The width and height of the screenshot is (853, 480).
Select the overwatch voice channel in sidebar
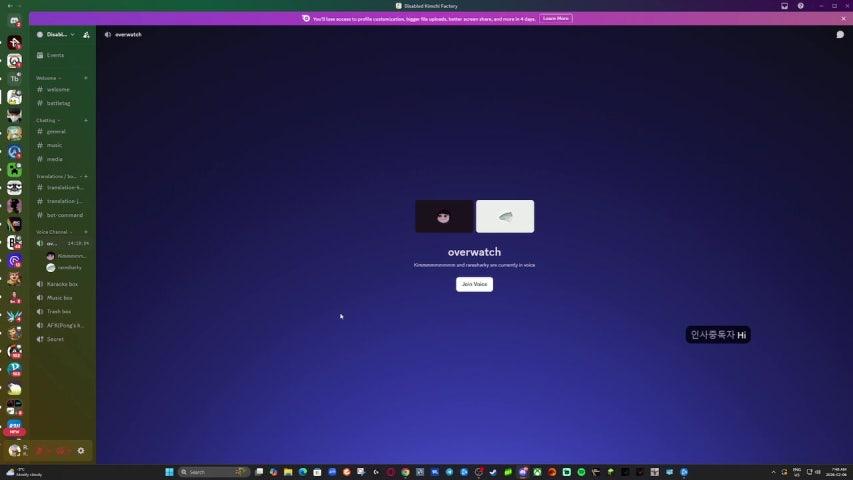62,243
